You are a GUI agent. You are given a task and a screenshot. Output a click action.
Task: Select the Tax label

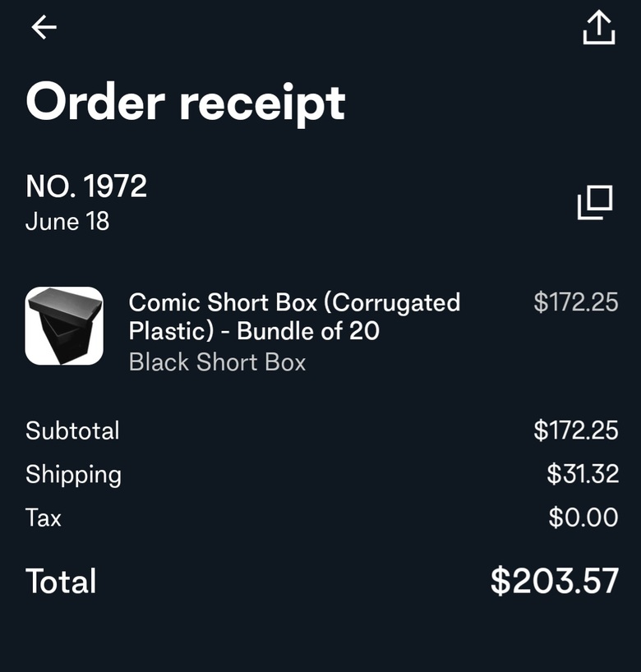[44, 517]
